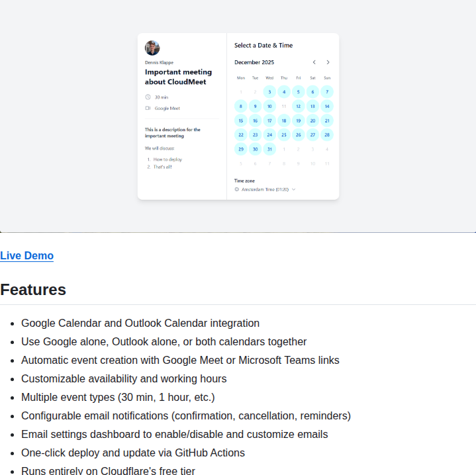Click the 'Important meeting about CloudMeet' title
The height and width of the screenshot is (475, 476).
pos(178,77)
